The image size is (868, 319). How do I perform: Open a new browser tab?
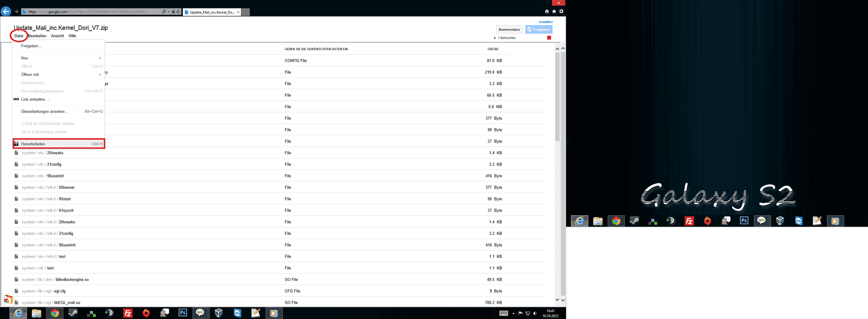[x=245, y=12]
